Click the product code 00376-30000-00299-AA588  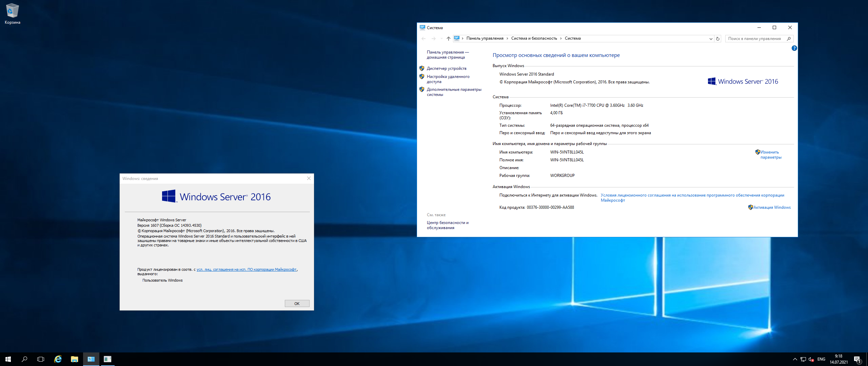coord(550,207)
